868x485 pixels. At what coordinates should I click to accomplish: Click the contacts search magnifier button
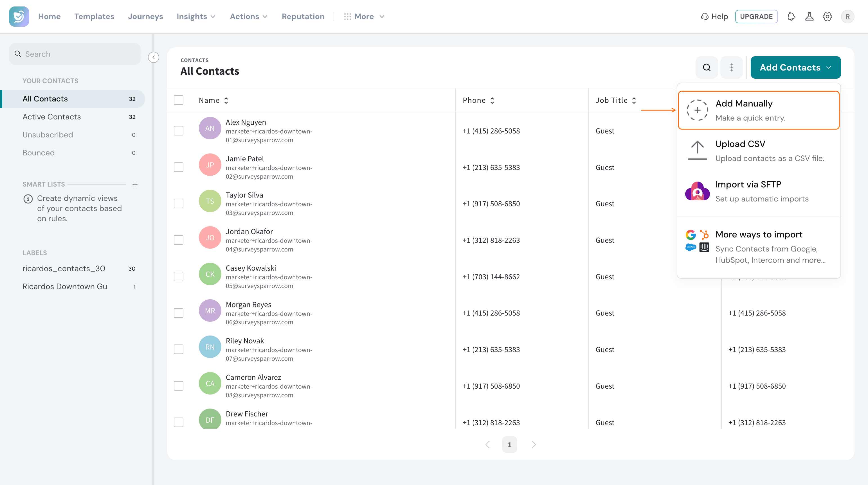pyautogui.click(x=707, y=67)
